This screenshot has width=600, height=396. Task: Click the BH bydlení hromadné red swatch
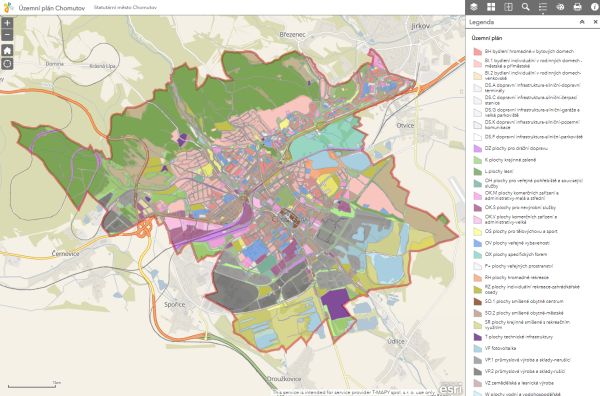click(x=478, y=51)
